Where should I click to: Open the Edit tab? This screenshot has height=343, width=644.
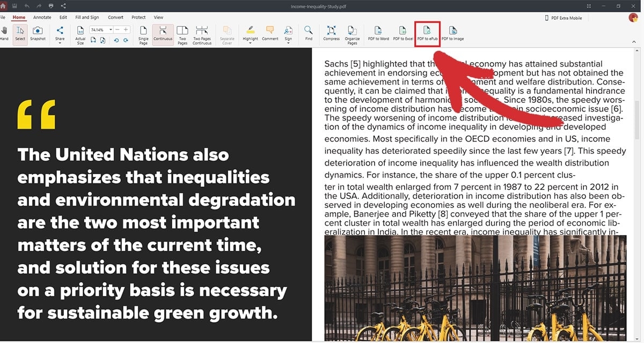63,17
